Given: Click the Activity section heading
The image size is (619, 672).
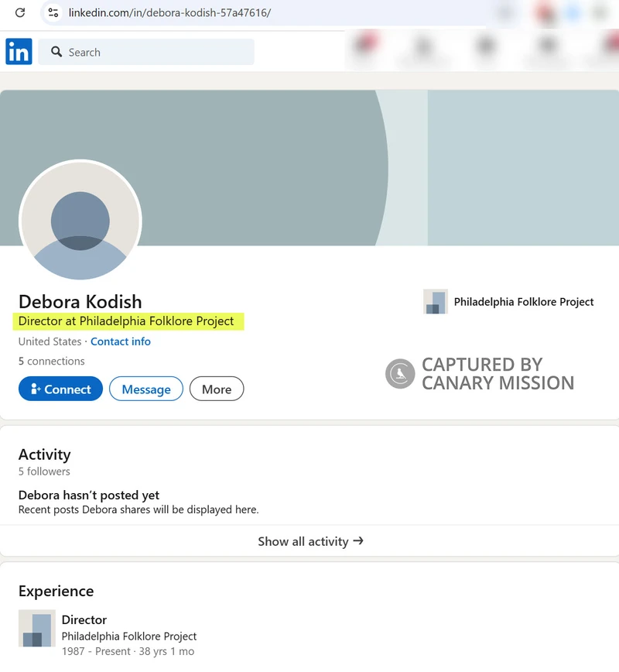Looking at the screenshot, I should [45, 454].
